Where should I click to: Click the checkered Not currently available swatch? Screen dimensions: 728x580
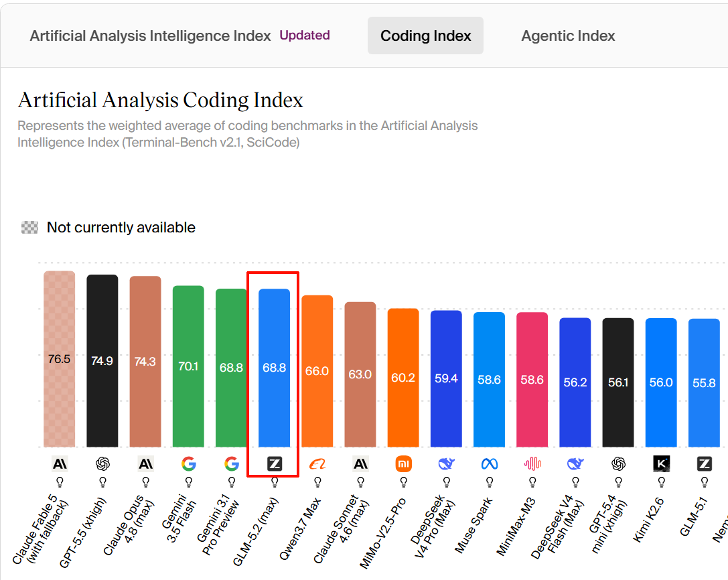(x=29, y=228)
